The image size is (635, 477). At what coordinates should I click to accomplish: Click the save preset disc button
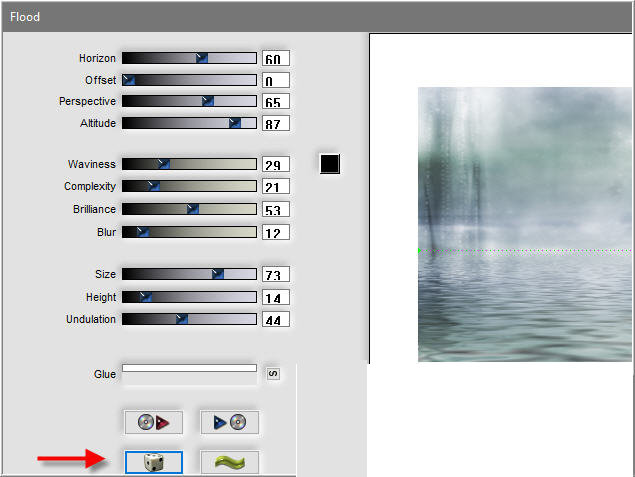pyautogui.click(x=230, y=422)
